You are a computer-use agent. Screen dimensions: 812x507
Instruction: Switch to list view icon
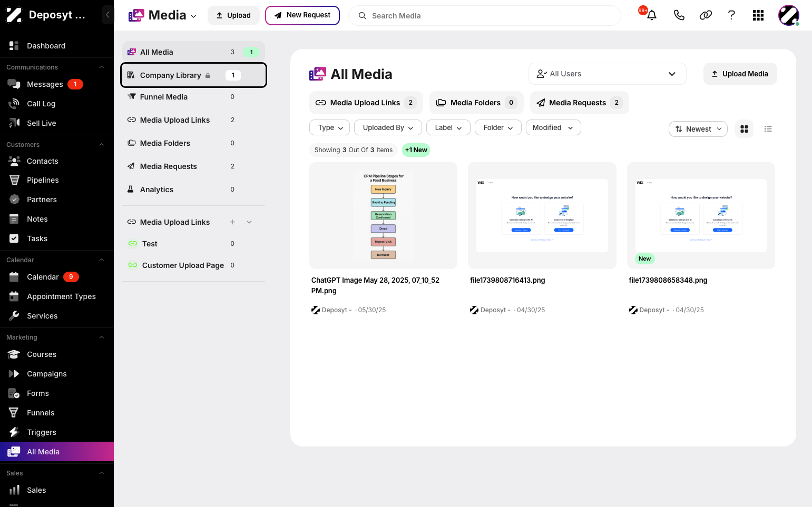pos(768,129)
